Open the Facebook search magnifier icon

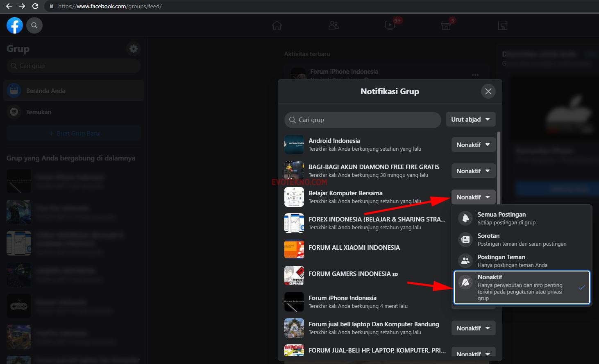pyautogui.click(x=34, y=25)
